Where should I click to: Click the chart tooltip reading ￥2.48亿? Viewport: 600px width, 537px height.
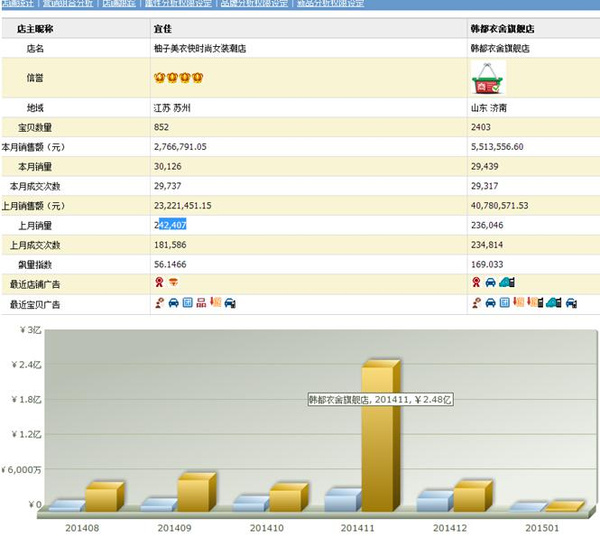[381, 400]
